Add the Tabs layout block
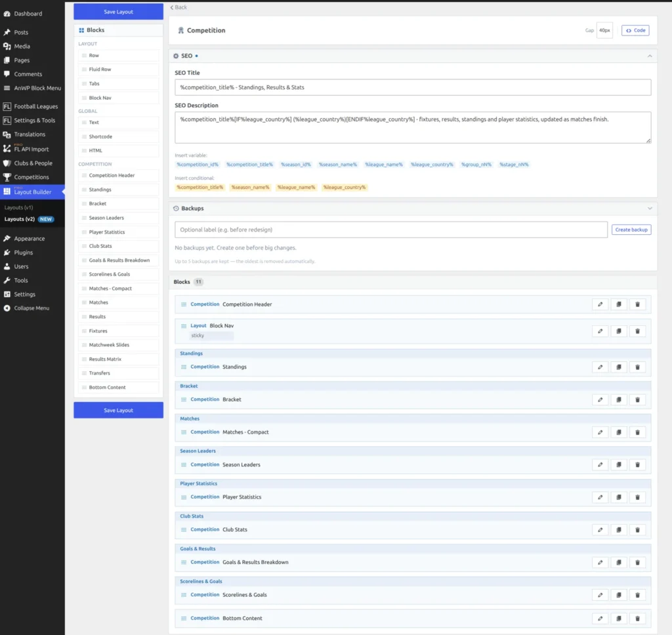The height and width of the screenshot is (635, 672). point(118,83)
